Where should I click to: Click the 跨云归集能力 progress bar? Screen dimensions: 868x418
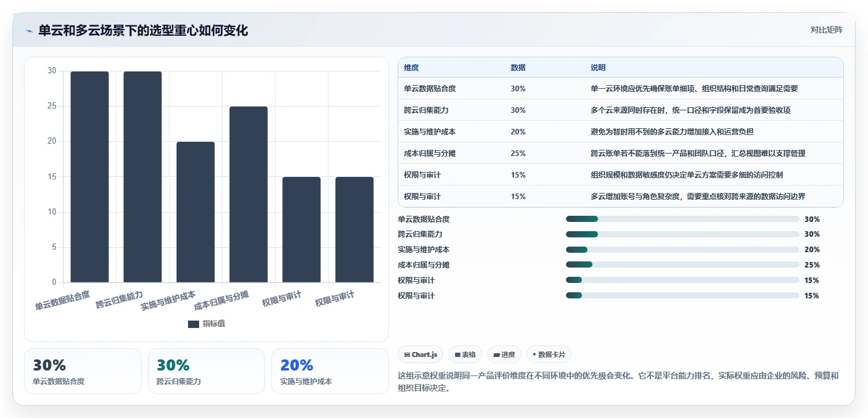click(682, 234)
